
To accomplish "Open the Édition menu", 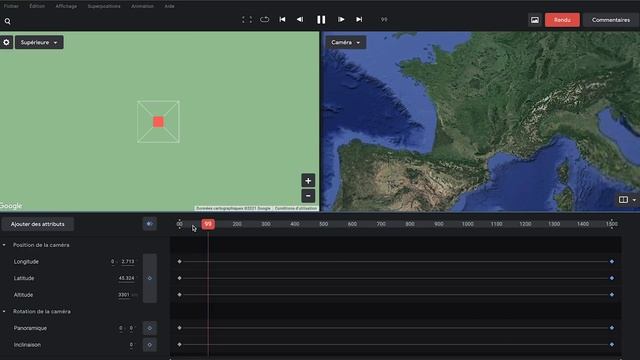I will pyautogui.click(x=37, y=6).
